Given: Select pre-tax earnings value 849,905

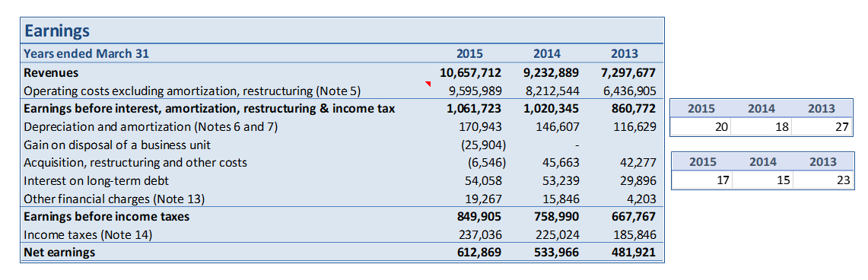Looking at the screenshot, I should pyautogui.click(x=479, y=216).
